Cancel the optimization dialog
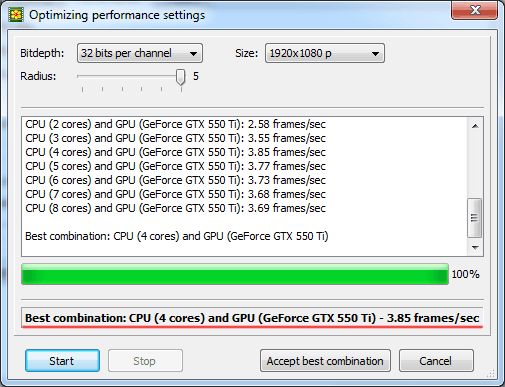 click(436, 361)
